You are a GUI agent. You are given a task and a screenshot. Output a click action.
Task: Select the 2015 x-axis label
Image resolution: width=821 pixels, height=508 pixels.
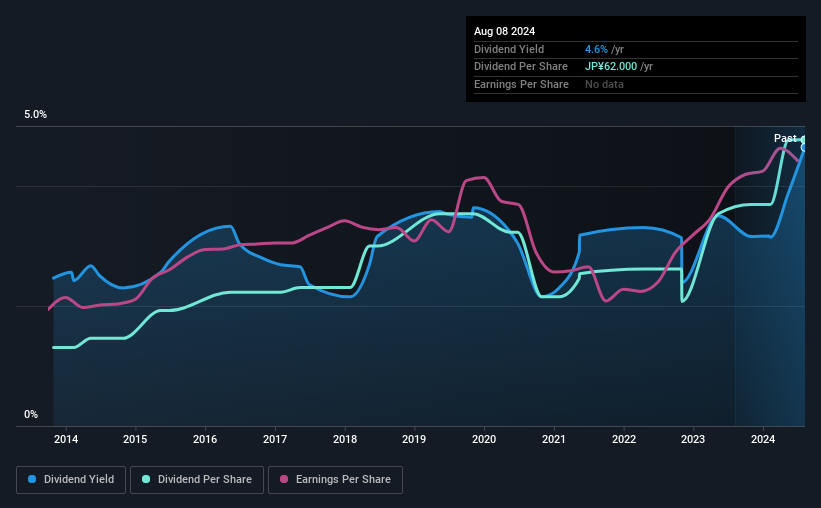click(135, 438)
